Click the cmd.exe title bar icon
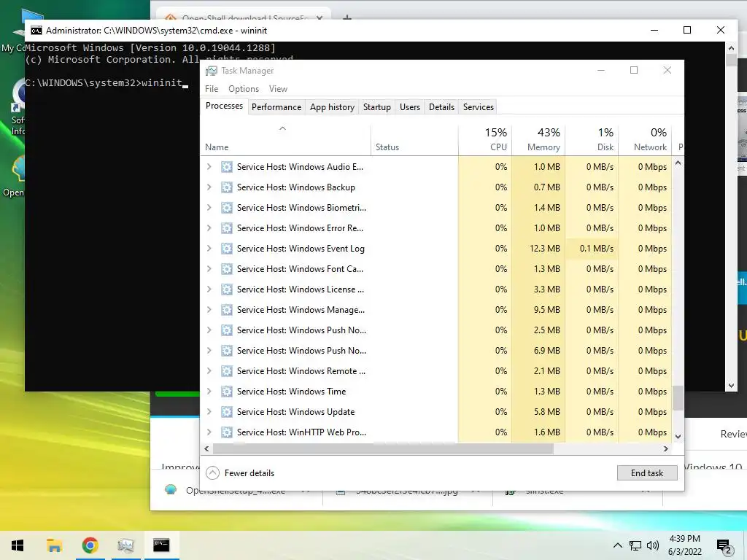The image size is (747, 560). tap(36, 31)
